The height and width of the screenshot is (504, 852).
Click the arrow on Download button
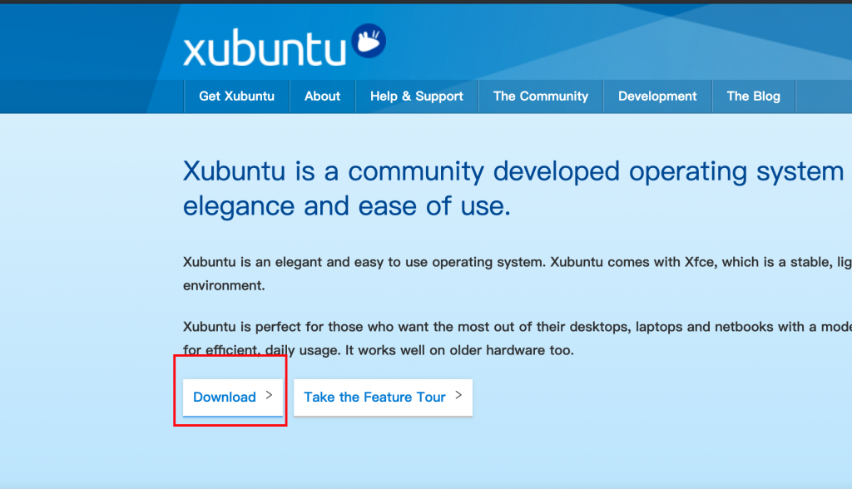coord(269,395)
